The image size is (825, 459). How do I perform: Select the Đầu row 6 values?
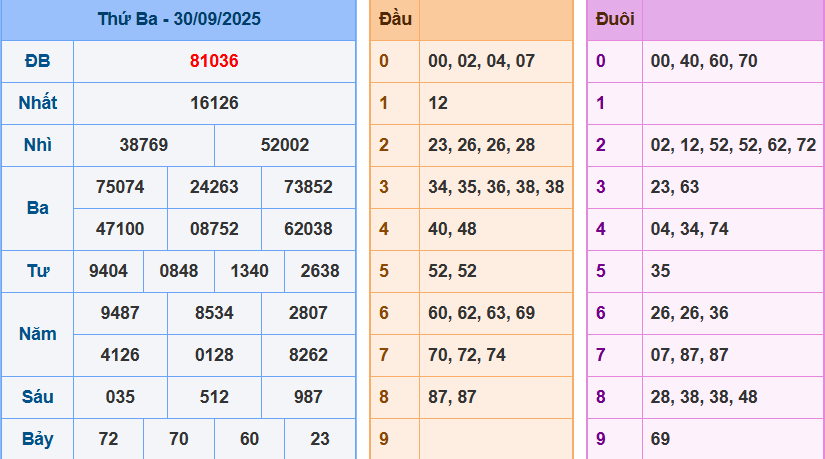(481, 313)
